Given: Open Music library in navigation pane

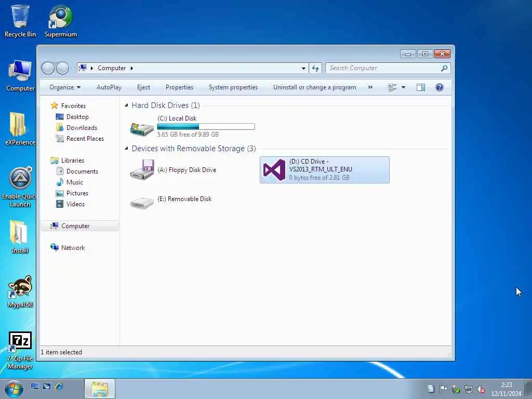Looking at the screenshot, I should tap(75, 182).
